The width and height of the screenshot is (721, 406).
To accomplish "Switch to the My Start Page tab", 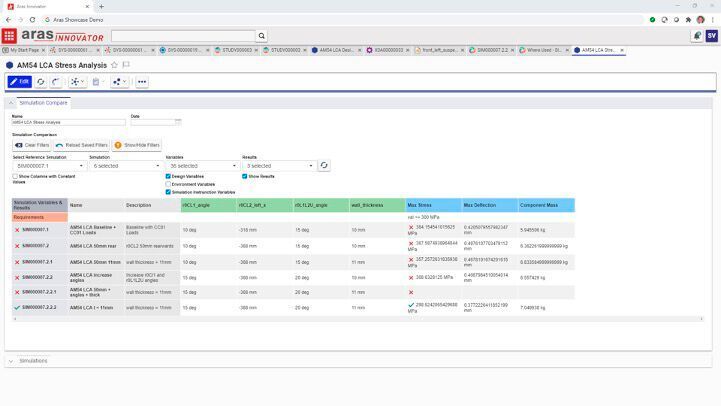I will click(22, 49).
